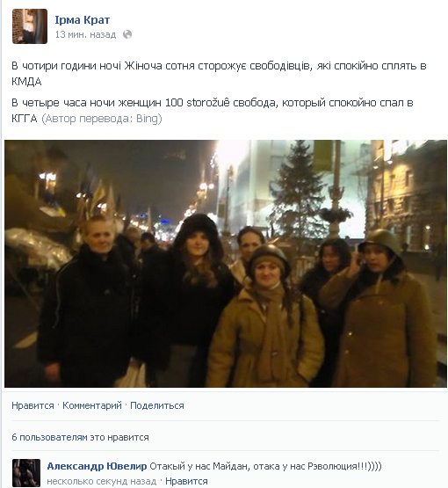The height and width of the screenshot is (488, 448).
Task: Open Александр Ювелир's avatar thumbnail
Action: pos(26,473)
